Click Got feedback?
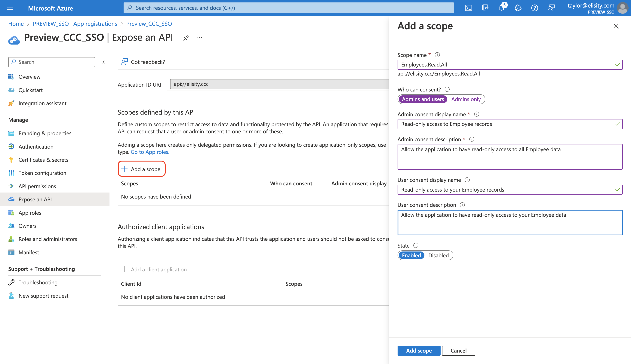 pyautogui.click(x=143, y=62)
